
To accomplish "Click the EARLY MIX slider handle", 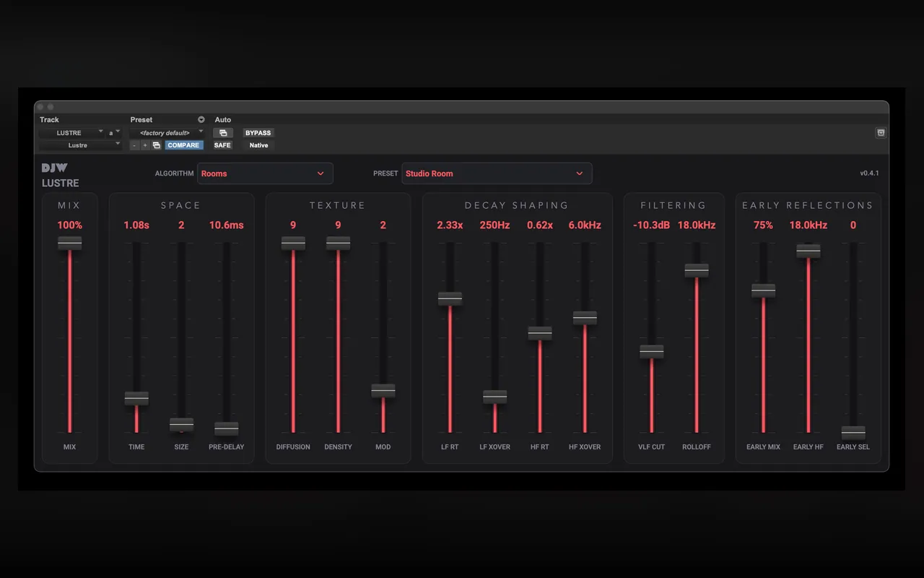I will (x=764, y=290).
